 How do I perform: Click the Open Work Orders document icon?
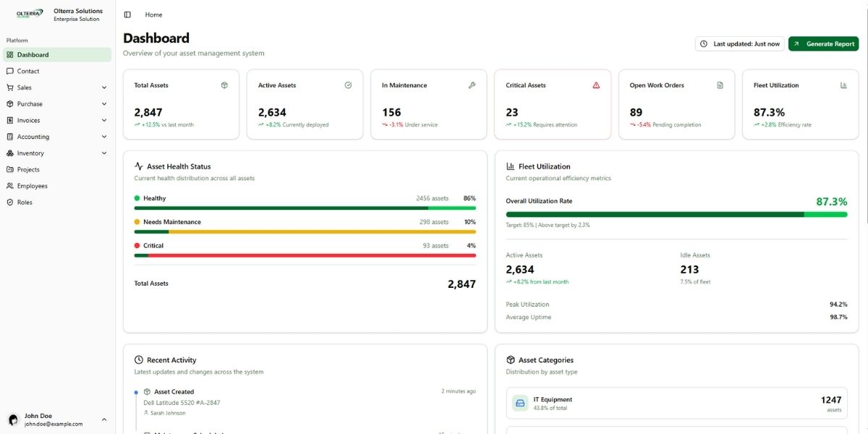click(x=720, y=85)
